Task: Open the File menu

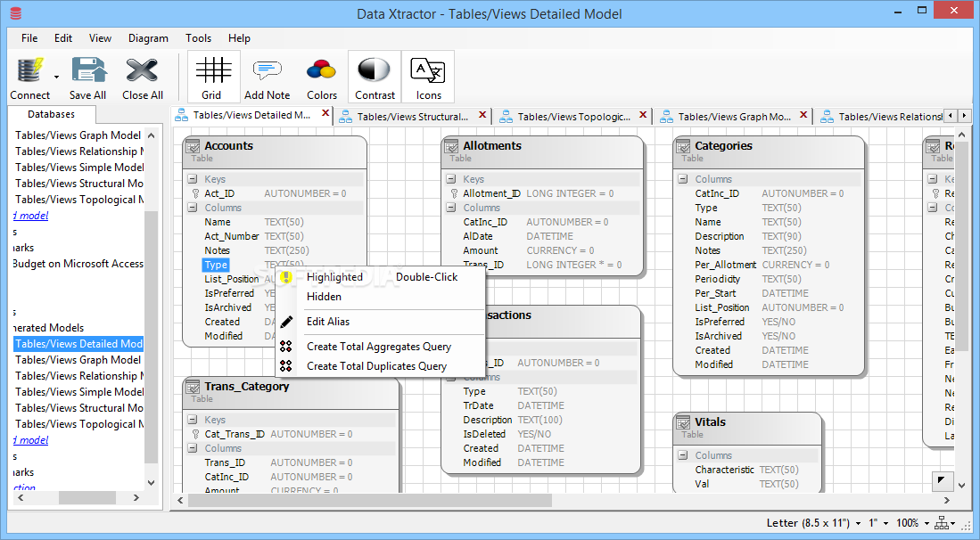Action: pos(29,38)
